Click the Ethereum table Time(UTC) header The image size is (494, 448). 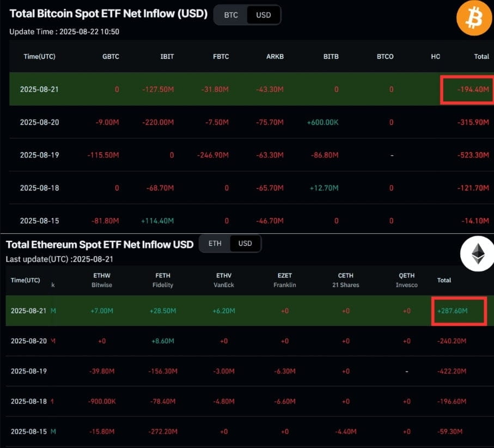(x=25, y=280)
